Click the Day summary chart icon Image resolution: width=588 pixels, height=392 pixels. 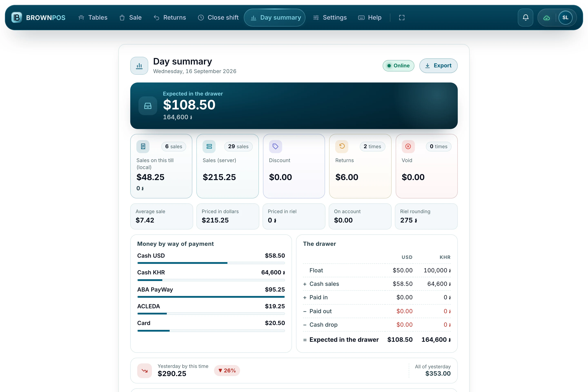(139, 66)
